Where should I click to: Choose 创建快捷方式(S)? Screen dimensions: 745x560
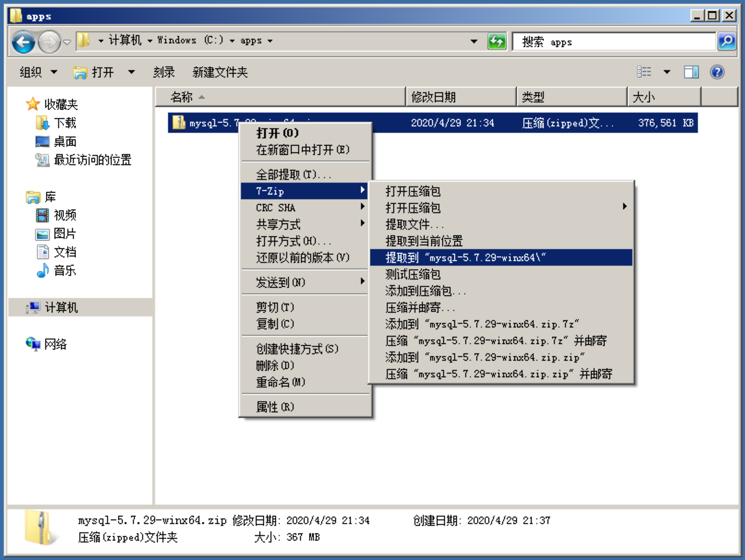(305, 349)
